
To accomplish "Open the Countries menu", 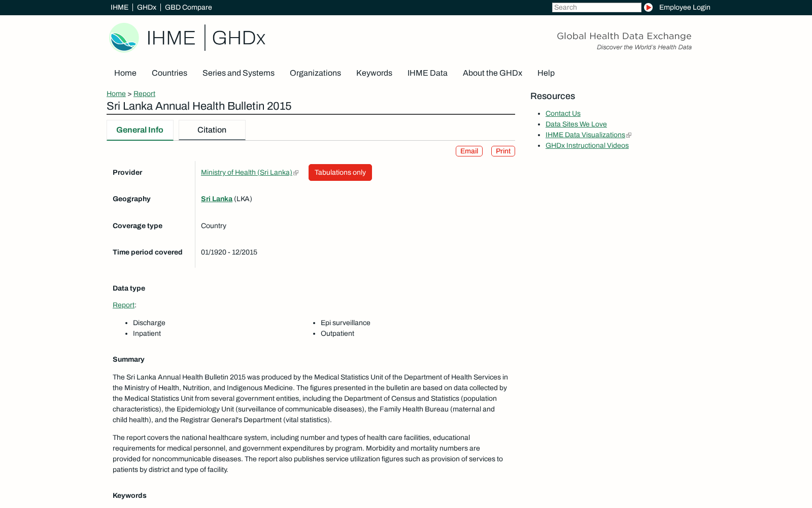I will pyautogui.click(x=170, y=73).
